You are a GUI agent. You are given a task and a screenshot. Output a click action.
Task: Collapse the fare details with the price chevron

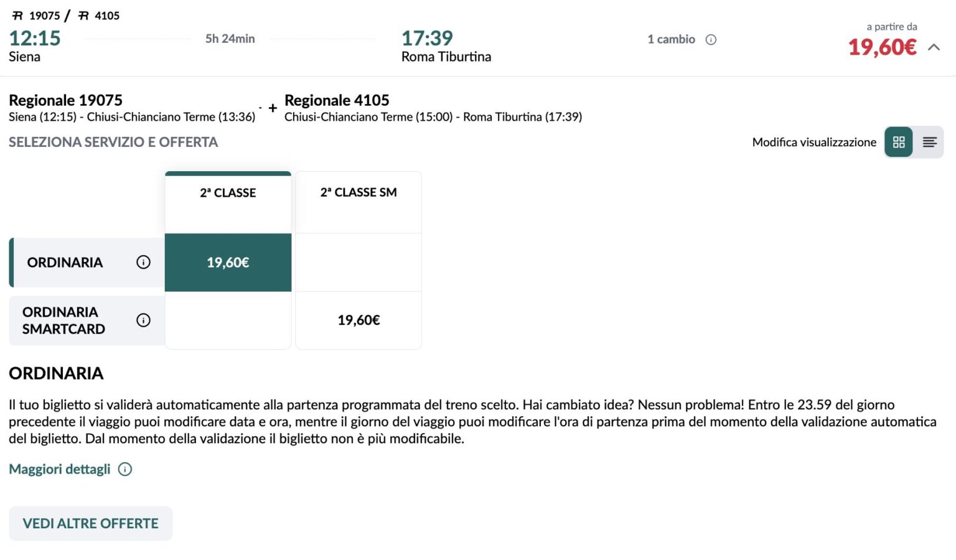click(932, 46)
